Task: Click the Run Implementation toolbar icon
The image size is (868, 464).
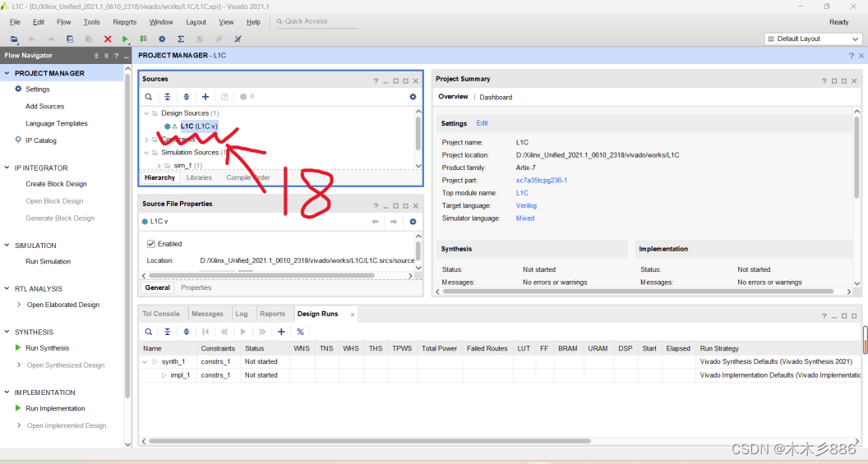Action: tap(143, 39)
